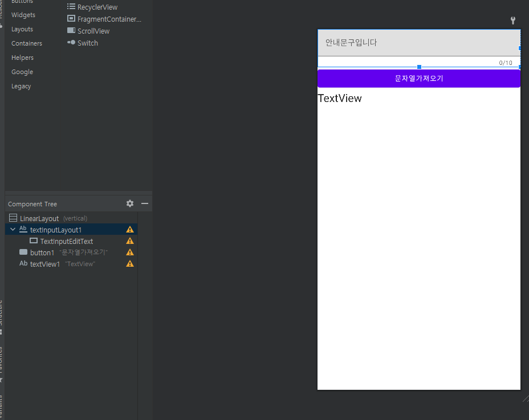This screenshot has width=529, height=420.
Task: Open the Helpers palette category
Action: click(x=22, y=58)
